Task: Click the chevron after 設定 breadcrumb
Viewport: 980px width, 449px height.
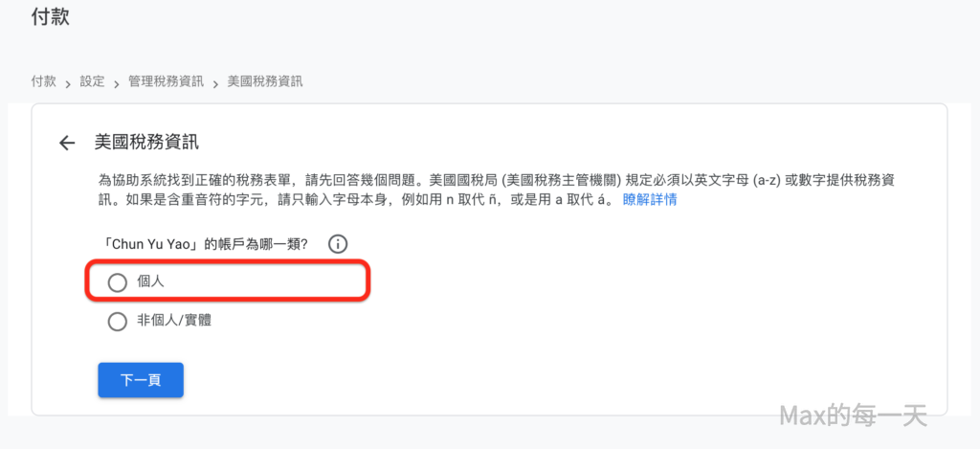Action: coord(117,83)
